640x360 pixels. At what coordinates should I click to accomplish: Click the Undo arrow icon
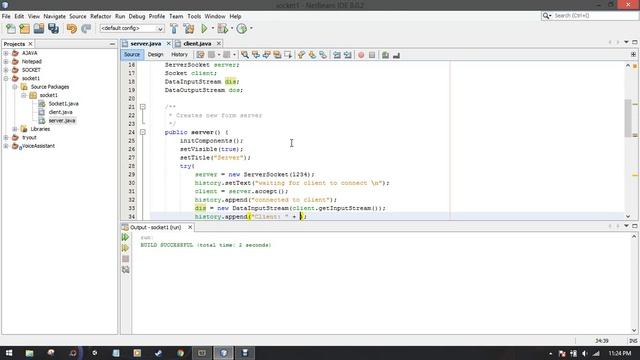click(72, 29)
